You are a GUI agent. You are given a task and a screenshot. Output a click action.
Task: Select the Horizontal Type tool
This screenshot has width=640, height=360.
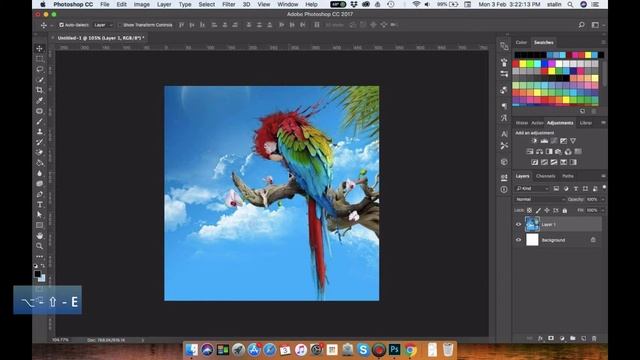(x=40, y=204)
